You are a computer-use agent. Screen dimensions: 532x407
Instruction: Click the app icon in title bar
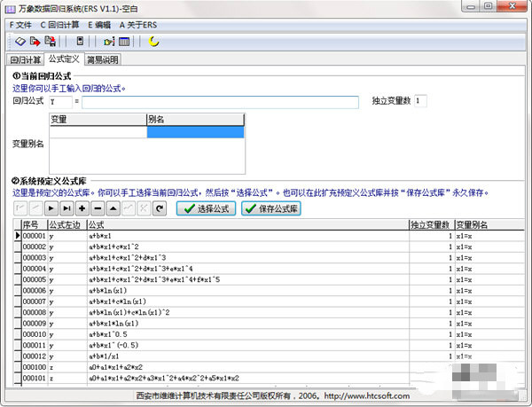[x=10, y=9]
